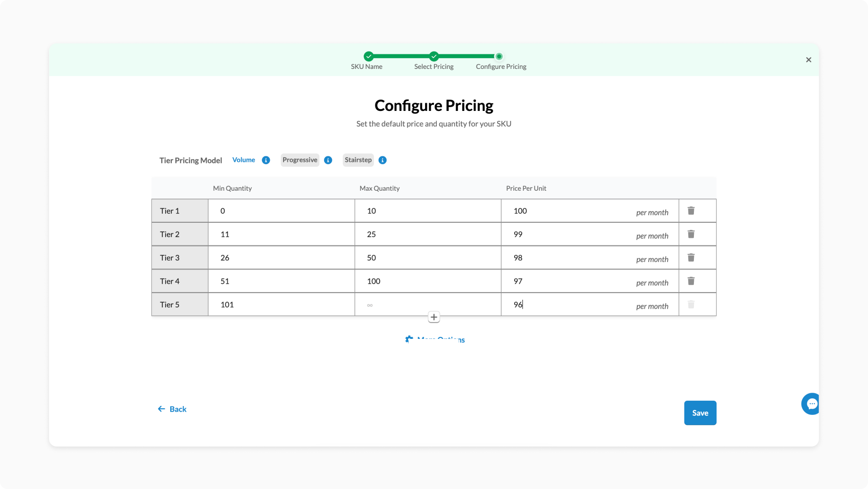
Task: Choose the Stairstep pricing model
Action: (358, 160)
